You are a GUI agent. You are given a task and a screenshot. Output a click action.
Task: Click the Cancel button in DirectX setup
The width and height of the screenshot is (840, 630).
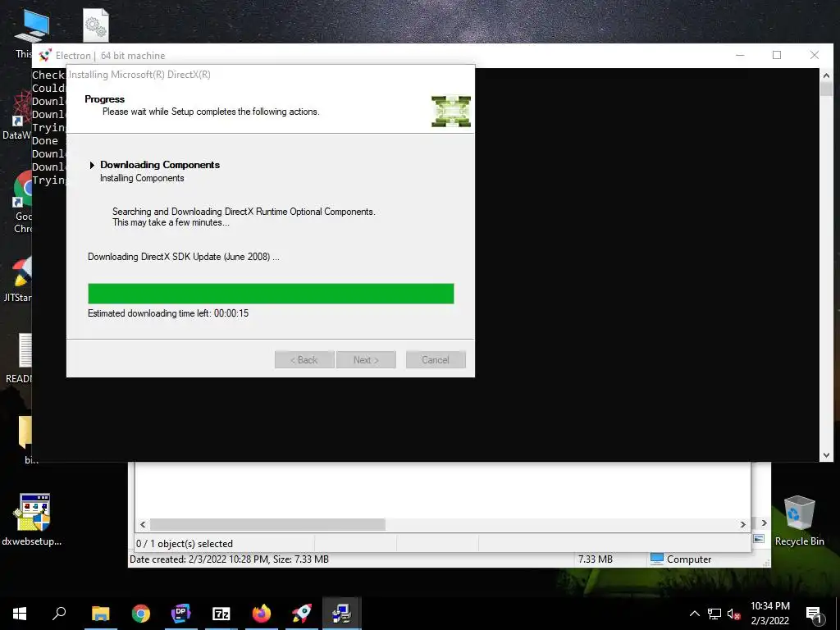pyautogui.click(x=436, y=359)
